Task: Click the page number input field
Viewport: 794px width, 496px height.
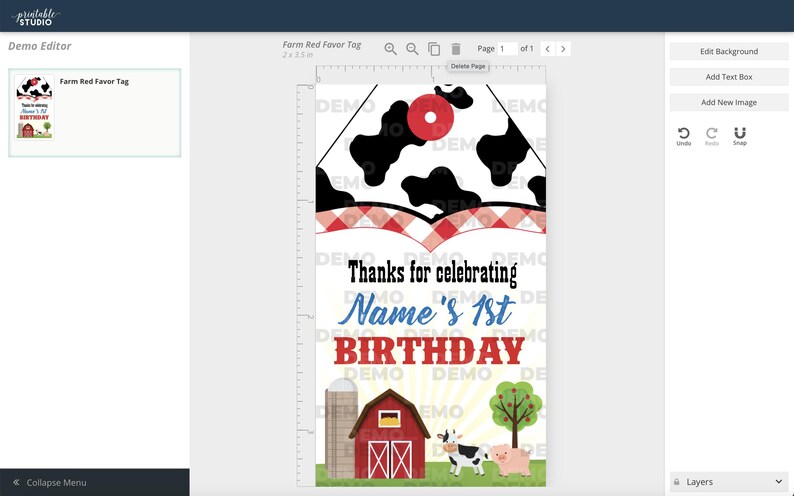Action: click(x=507, y=49)
